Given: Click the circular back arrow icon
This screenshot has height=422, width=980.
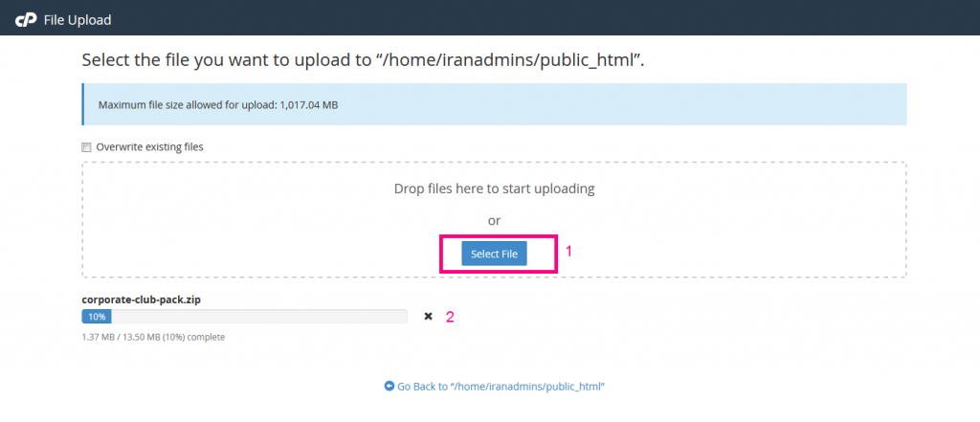Looking at the screenshot, I should click(389, 387).
